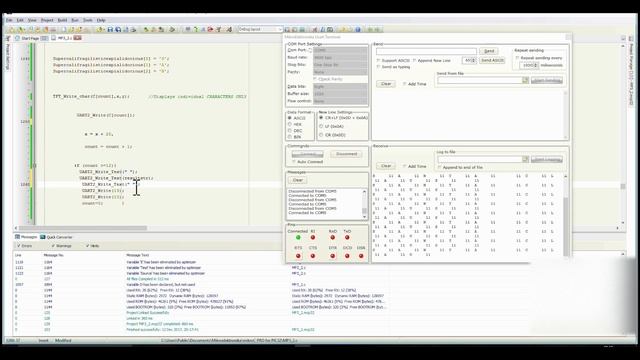Select CR+LF new line setting

[321, 118]
